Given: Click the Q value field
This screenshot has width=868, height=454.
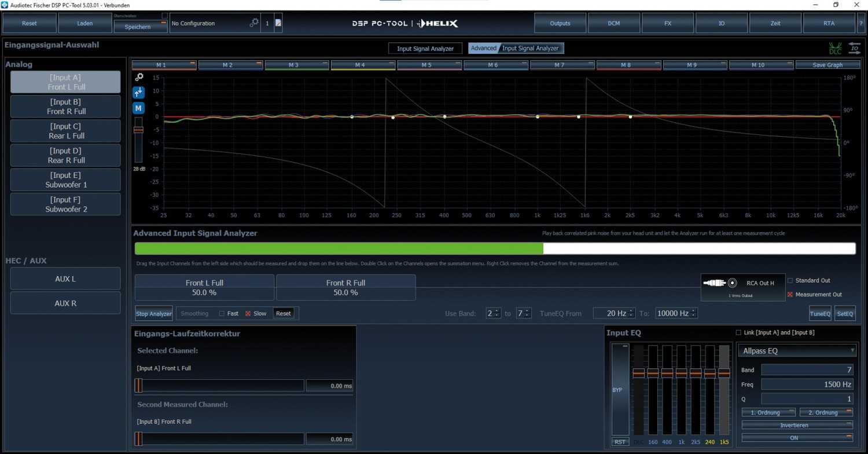Looking at the screenshot, I should [807, 398].
